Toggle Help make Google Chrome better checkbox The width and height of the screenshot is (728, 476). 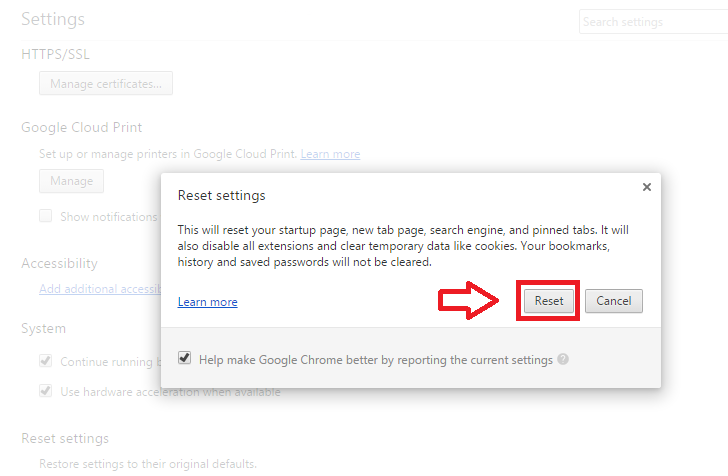(x=185, y=359)
